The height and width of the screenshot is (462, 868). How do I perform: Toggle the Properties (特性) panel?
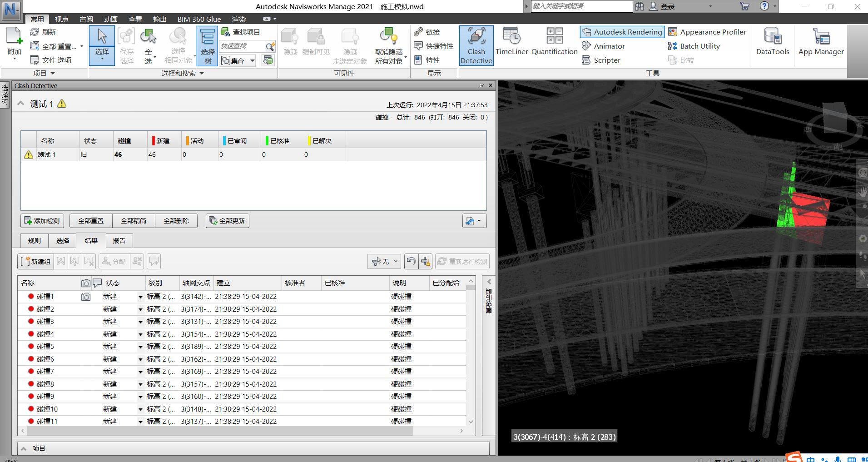(427, 60)
